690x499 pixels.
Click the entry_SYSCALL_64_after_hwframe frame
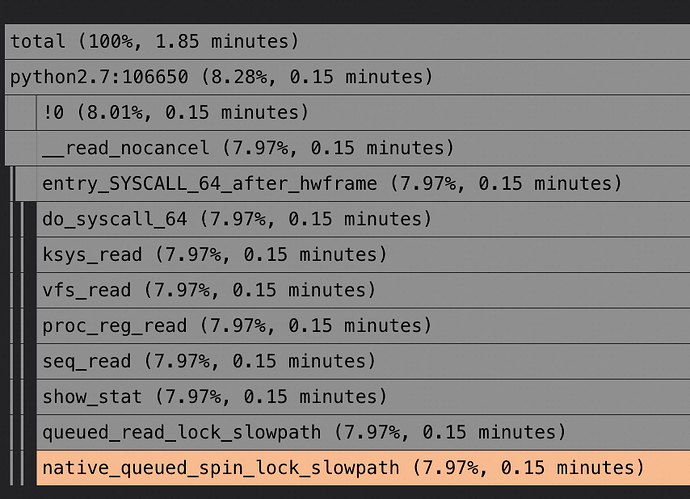pos(360,184)
